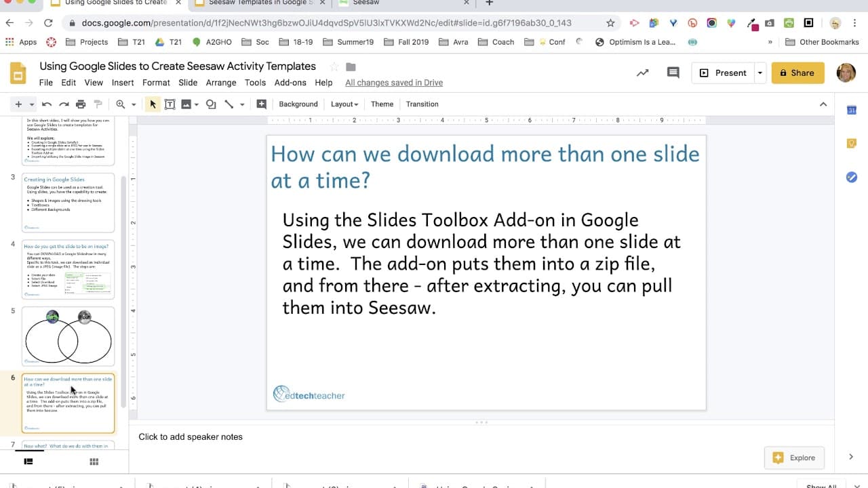Select slide 4 thumbnail about getting slide image

68,269
